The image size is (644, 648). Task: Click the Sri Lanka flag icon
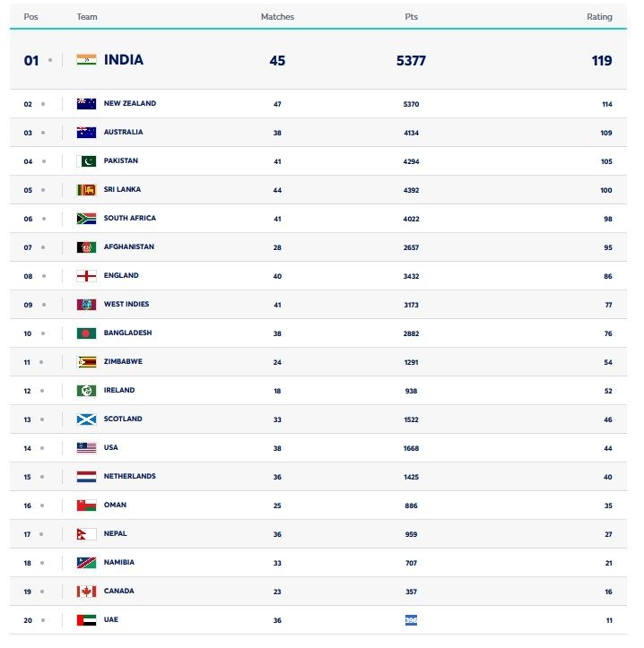[86, 190]
